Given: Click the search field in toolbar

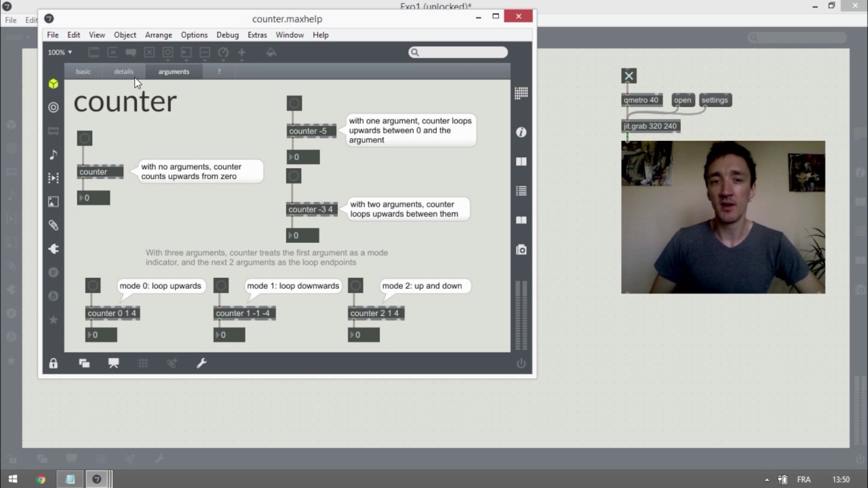Looking at the screenshot, I should tap(458, 52).
